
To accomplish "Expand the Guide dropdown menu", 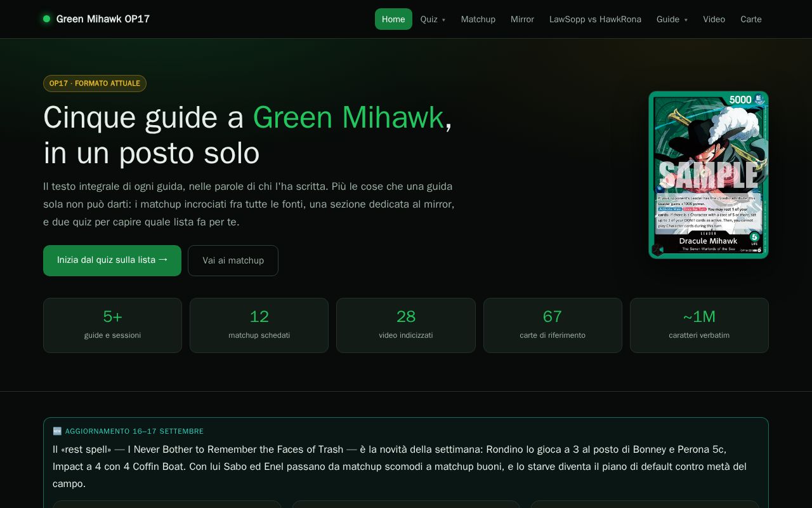I will (672, 19).
